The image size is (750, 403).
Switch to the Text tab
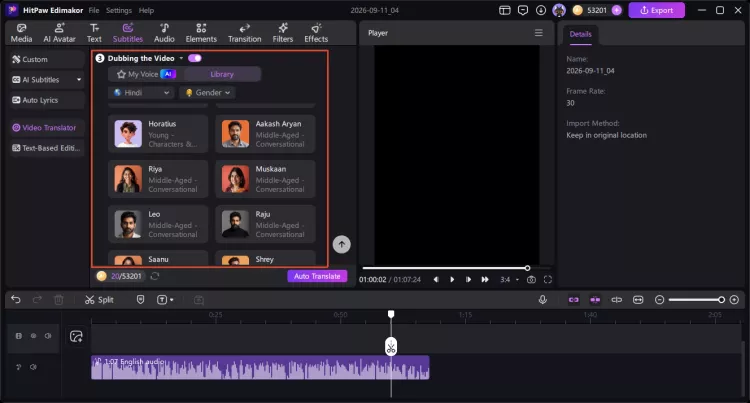[94, 33]
